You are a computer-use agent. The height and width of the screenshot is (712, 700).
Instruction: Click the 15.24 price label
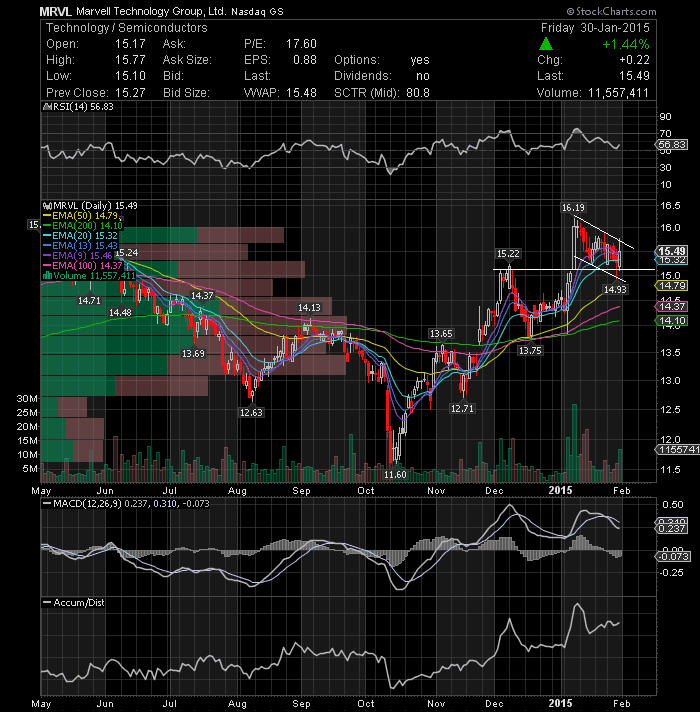click(x=127, y=252)
